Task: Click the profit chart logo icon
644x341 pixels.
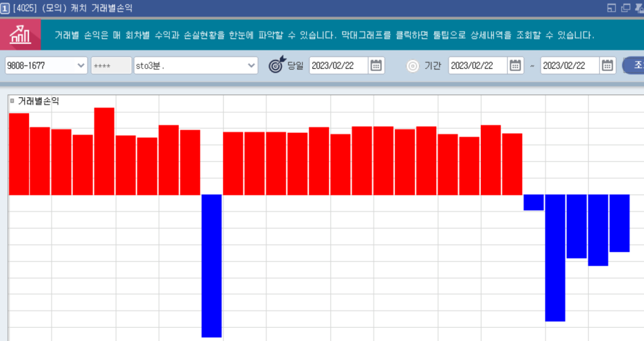Action: (x=20, y=34)
